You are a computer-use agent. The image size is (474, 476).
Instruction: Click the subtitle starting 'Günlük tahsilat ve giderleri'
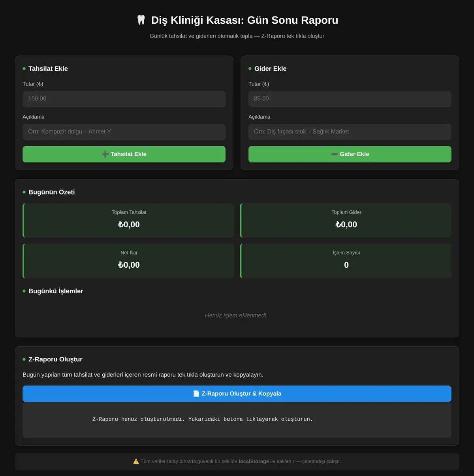coord(237,36)
